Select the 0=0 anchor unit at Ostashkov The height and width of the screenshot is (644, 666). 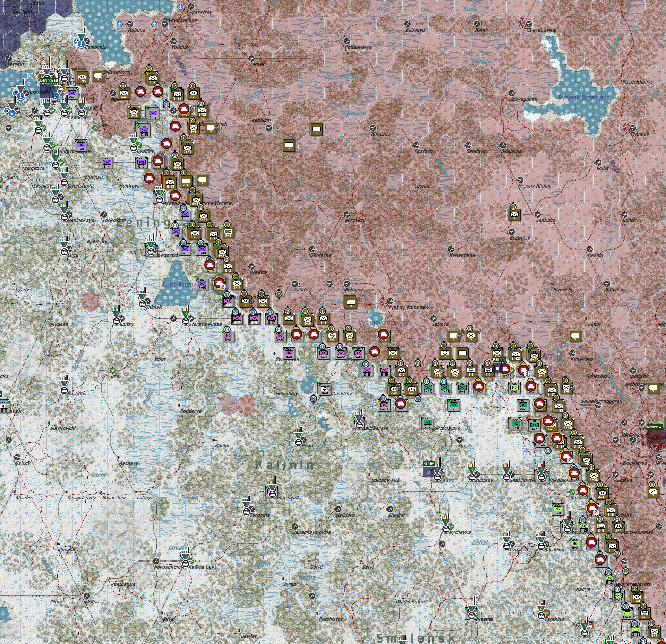pyautogui.click(x=325, y=389)
